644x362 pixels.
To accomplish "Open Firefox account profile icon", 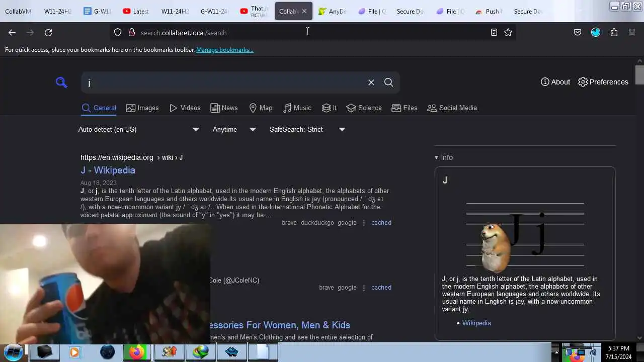I will 596,32.
